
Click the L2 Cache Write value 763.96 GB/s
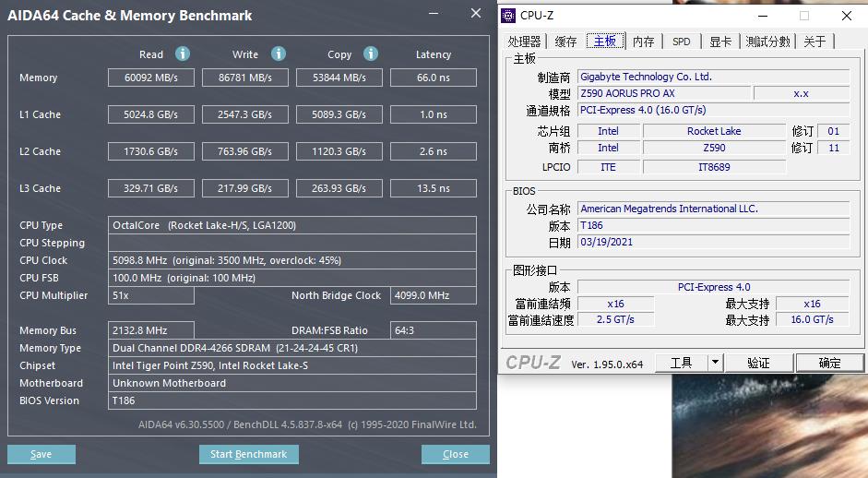coord(245,151)
